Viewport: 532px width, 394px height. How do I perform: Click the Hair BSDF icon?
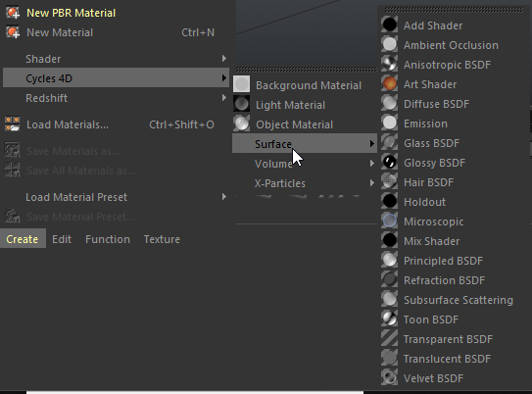(390, 181)
